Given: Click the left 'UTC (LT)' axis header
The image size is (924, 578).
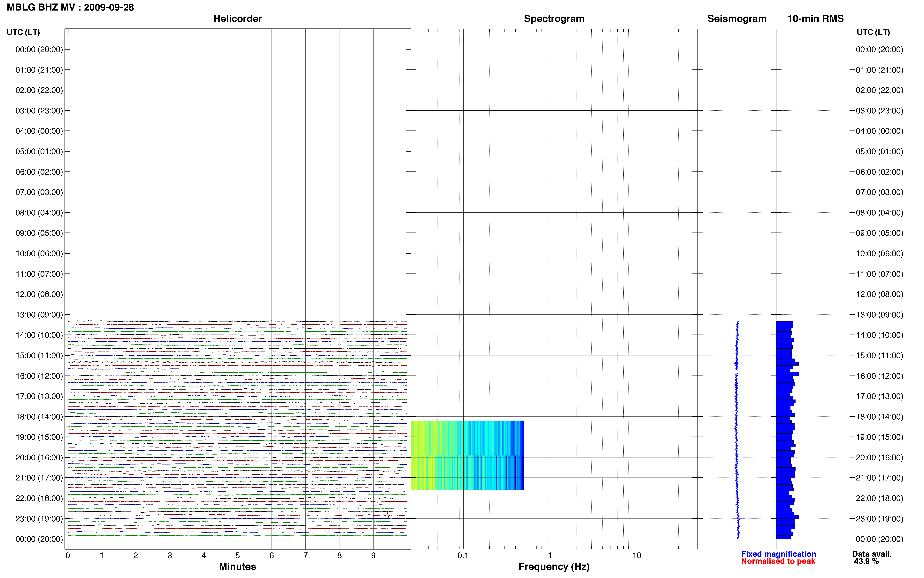Looking at the screenshot, I should 23,32.
